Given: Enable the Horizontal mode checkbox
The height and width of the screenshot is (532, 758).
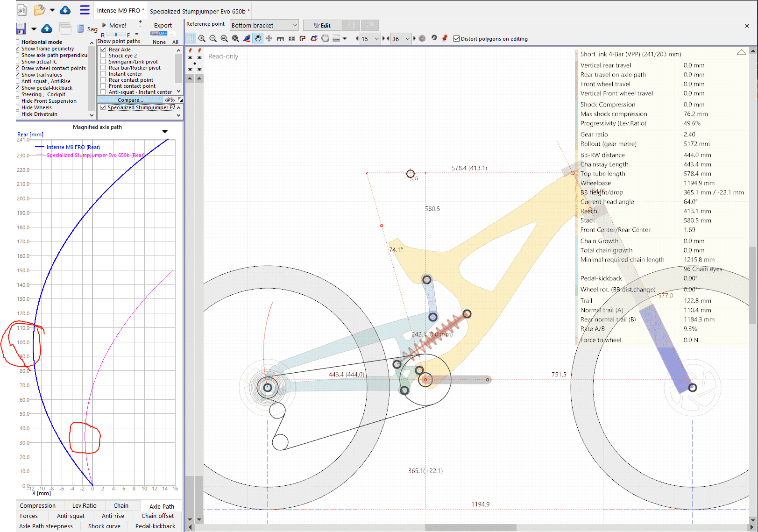Looking at the screenshot, I should point(18,42).
